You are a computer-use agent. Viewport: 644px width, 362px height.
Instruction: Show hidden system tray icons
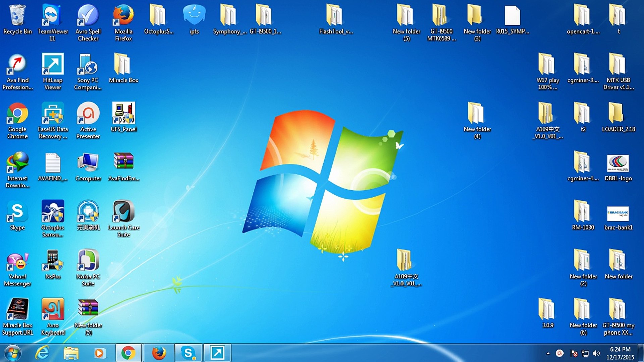coord(548,353)
